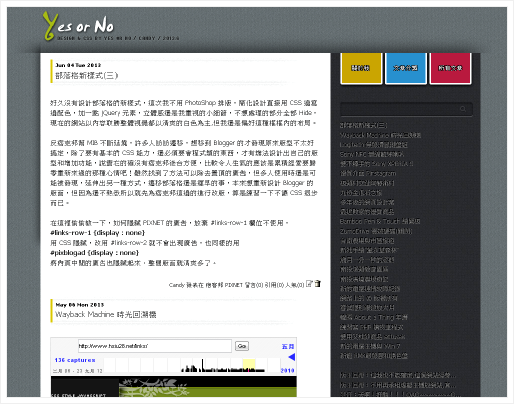514x404 pixels.
Task: Click the highlighted yellow timeline segment
Action: pyautogui.click(x=249, y=365)
